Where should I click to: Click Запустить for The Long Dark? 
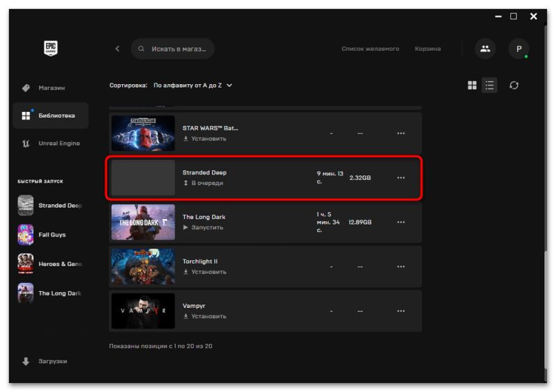pyautogui.click(x=203, y=227)
